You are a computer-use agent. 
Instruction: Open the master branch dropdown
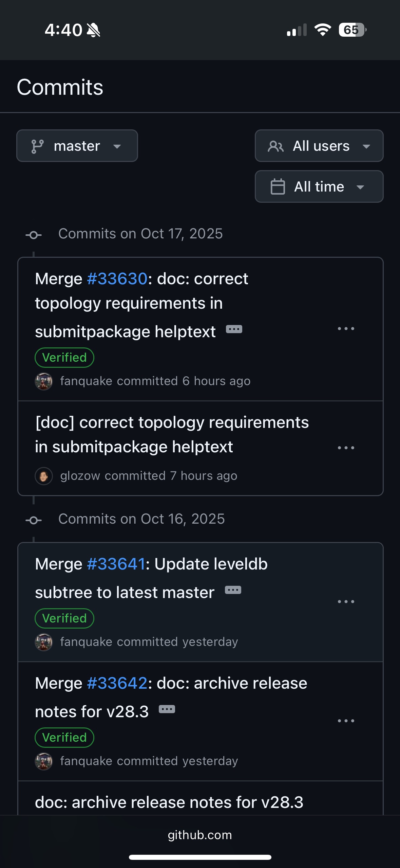pos(77,146)
